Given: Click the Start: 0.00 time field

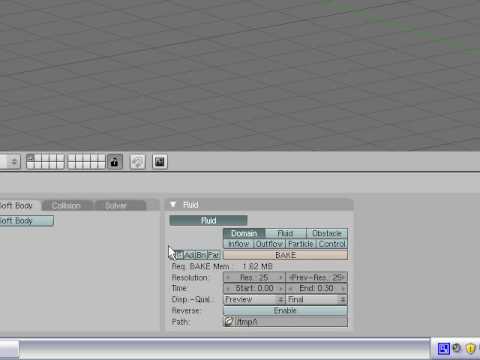Looking at the screenshot, I should pyautogui.click(x=254, y=288).
